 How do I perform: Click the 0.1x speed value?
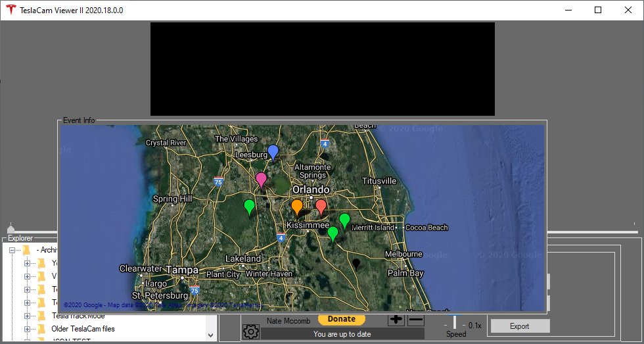click(474, 326)
